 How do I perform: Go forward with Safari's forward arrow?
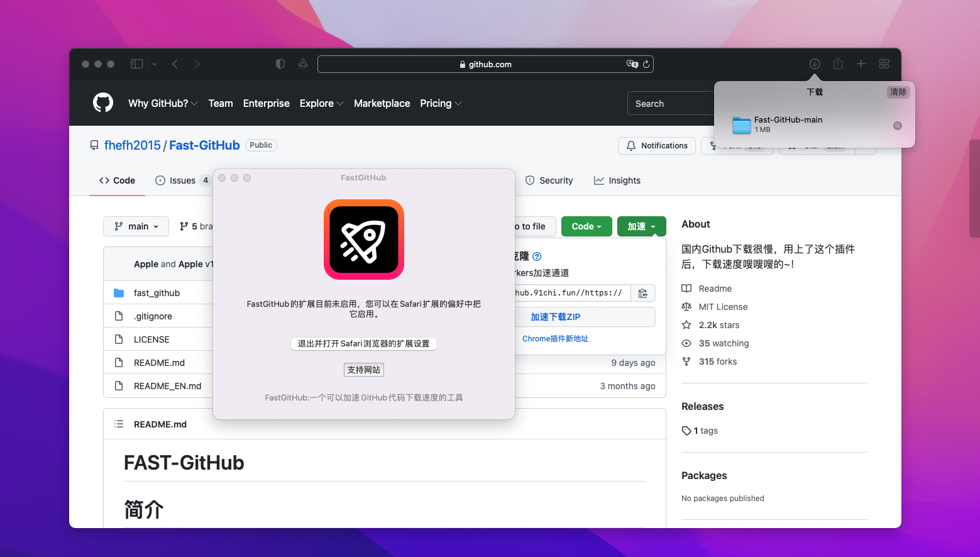tap(197, 64)
